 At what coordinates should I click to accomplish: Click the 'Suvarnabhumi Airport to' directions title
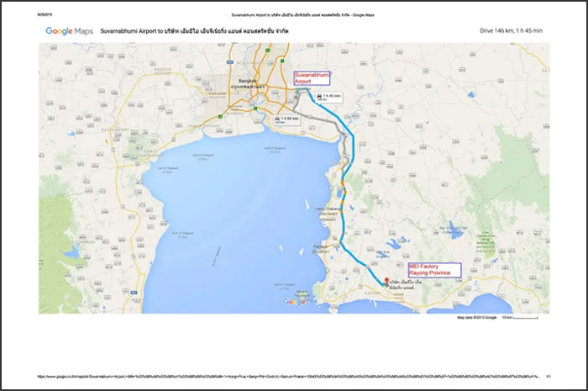click(194, 31)
